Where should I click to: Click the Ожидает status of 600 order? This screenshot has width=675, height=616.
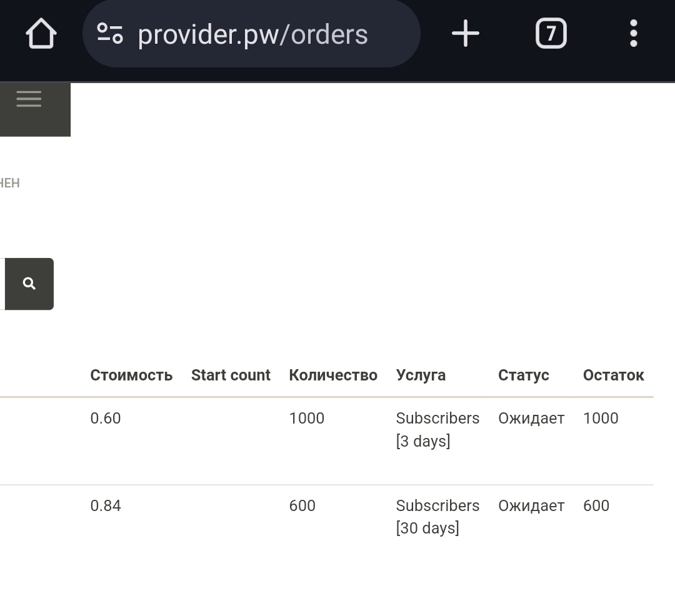click(x=531, y=505)
